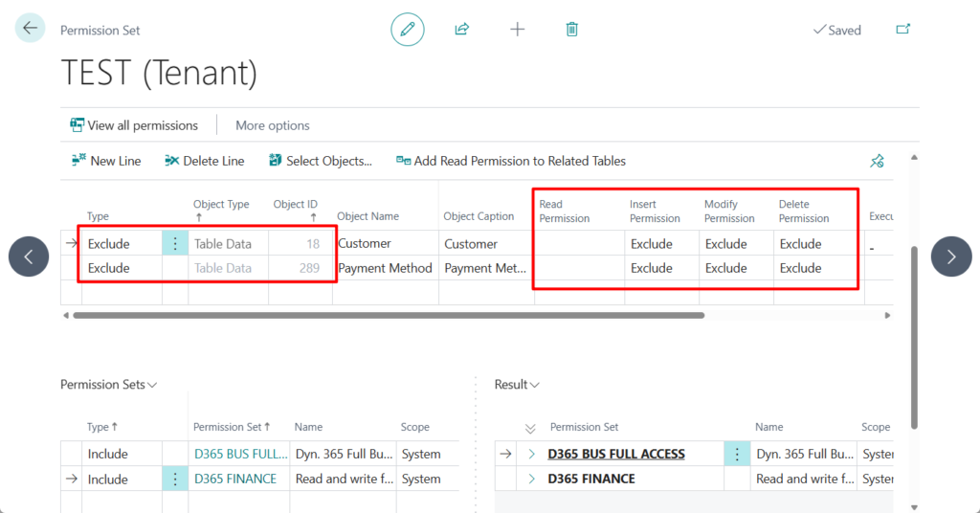Open page in new window icon

click(902, 30)
